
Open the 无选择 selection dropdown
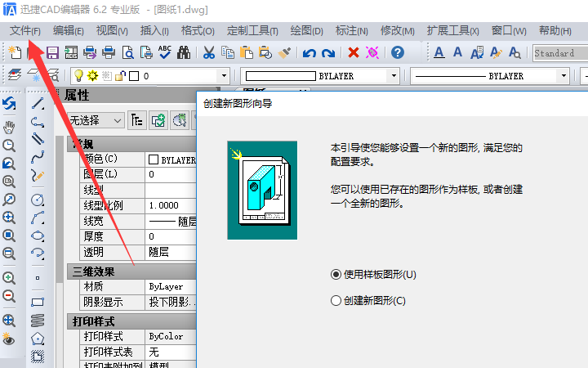pyautogui.click(x=96, y=120)
